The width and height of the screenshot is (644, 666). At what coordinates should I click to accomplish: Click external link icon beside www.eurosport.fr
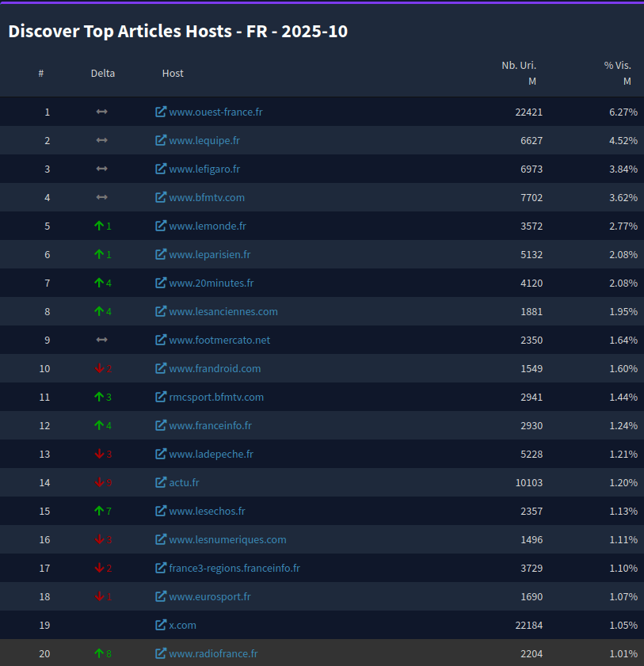pos(161,596)
